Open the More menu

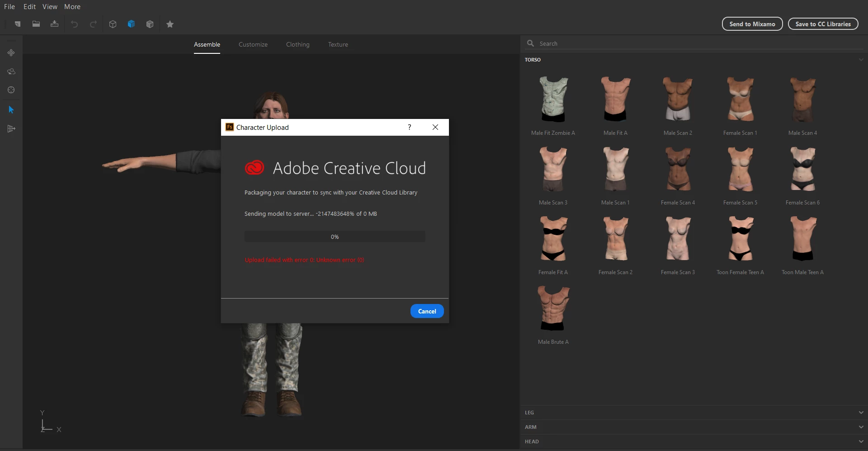coord(72,7)
